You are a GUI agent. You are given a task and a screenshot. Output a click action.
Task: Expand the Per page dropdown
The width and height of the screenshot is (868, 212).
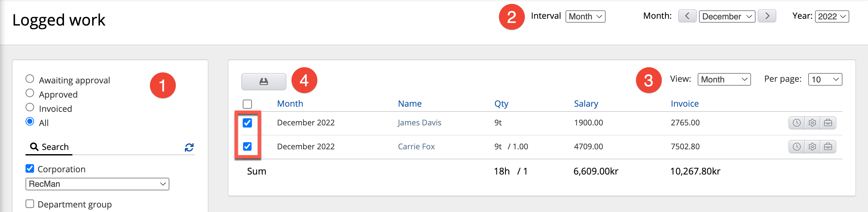tap(824, 79)
